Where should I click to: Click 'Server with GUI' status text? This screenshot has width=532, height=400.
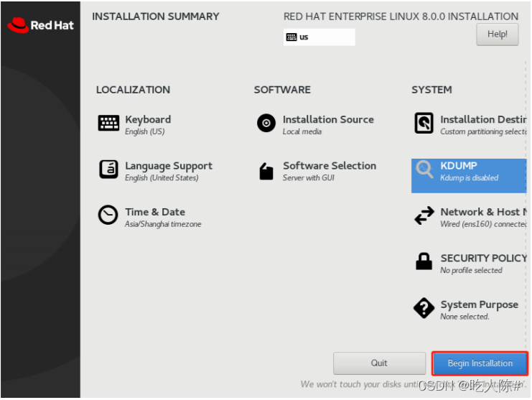[309, 178]
